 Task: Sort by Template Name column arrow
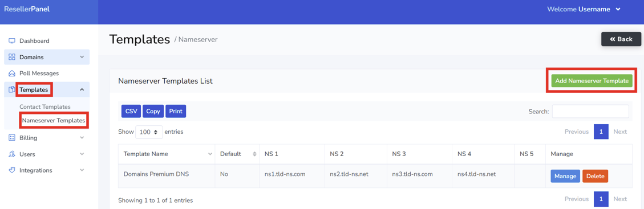(210, 154)
